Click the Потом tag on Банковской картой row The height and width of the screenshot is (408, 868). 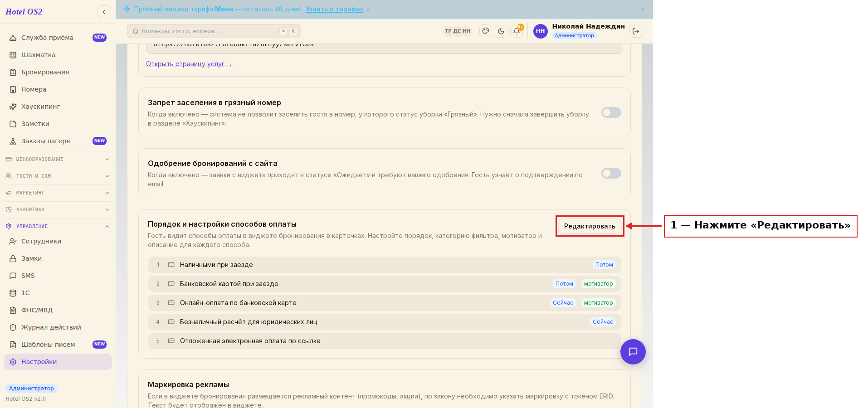click(x=564, y=284)
